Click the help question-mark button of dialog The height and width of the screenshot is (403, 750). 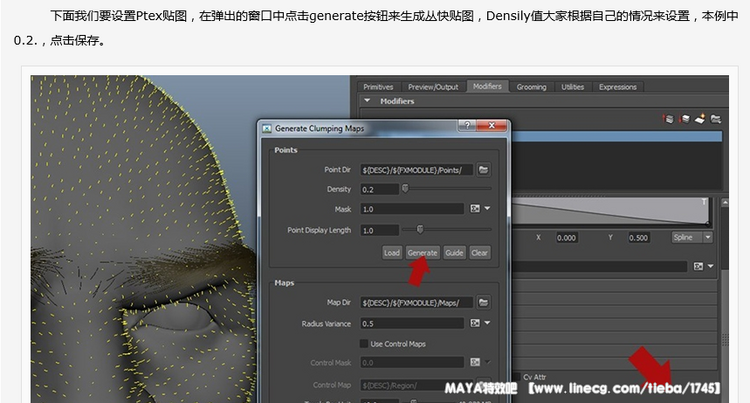467,125
